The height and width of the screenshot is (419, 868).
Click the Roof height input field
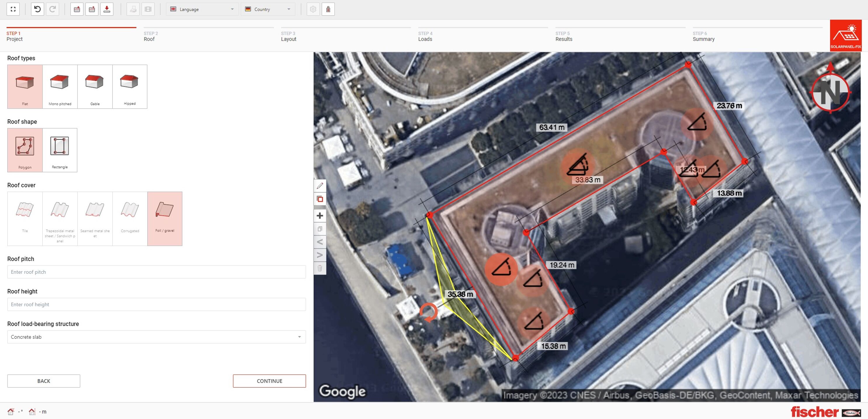[156, 305]
